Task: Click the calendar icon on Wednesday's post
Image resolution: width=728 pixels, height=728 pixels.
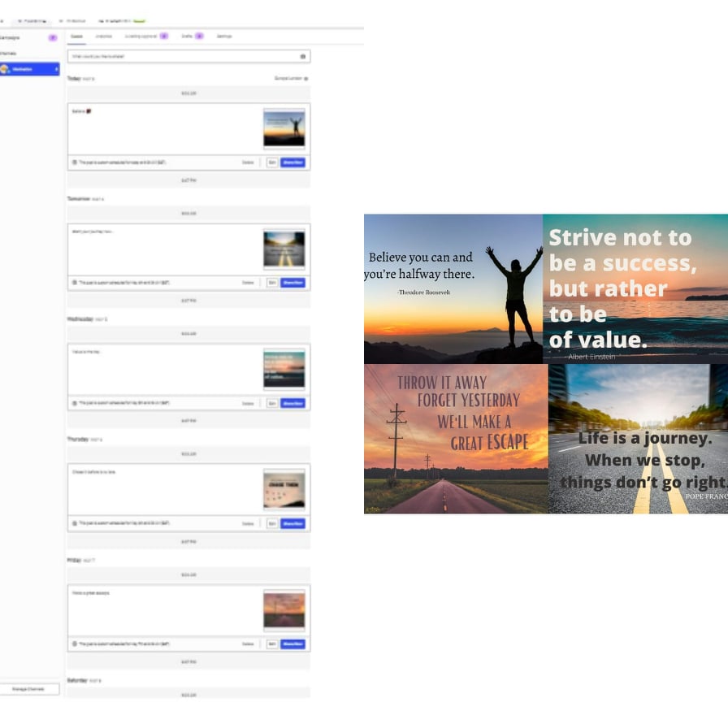Action: 74,403
